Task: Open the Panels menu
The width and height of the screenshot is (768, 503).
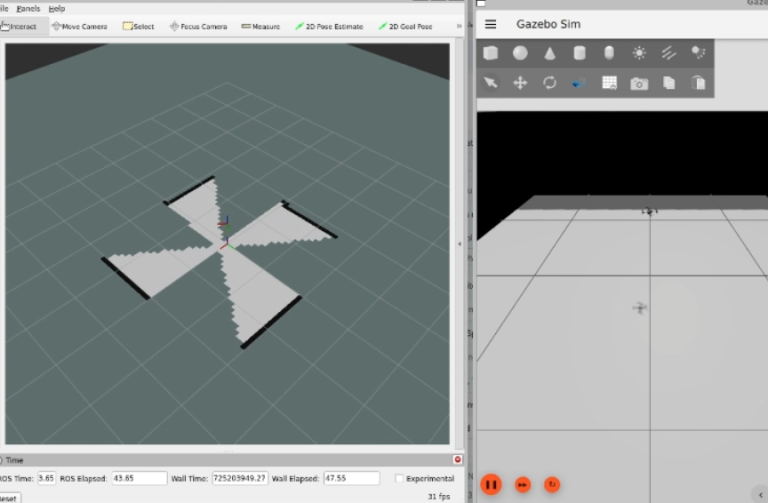Action: click(x=27, y=8)
